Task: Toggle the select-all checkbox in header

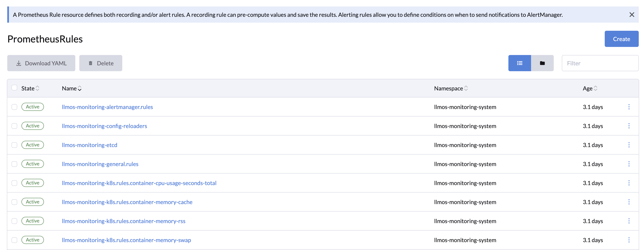Action: [15, 88]
